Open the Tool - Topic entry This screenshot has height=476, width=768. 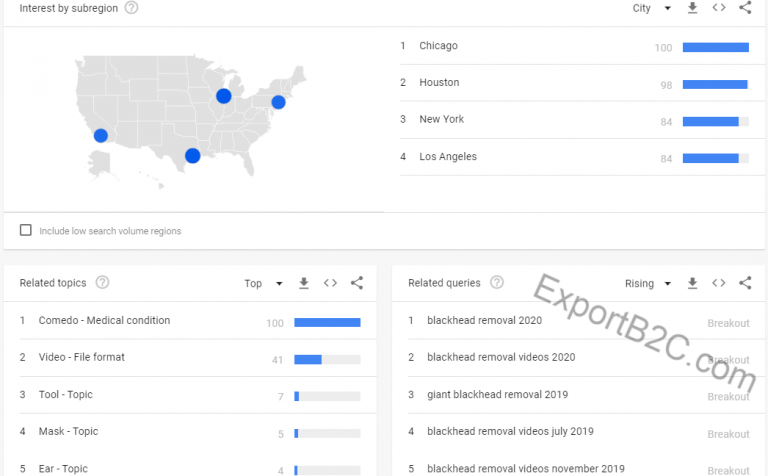66,394
